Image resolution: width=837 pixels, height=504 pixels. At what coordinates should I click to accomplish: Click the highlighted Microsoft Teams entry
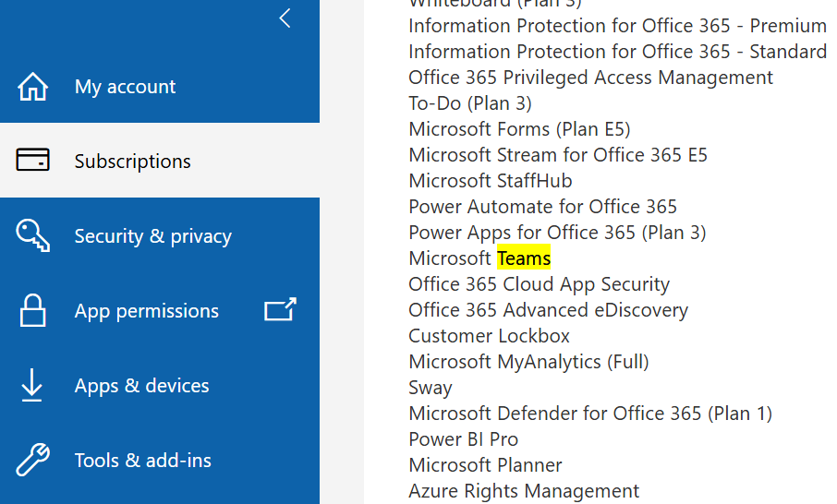click(x=479, y=258)
